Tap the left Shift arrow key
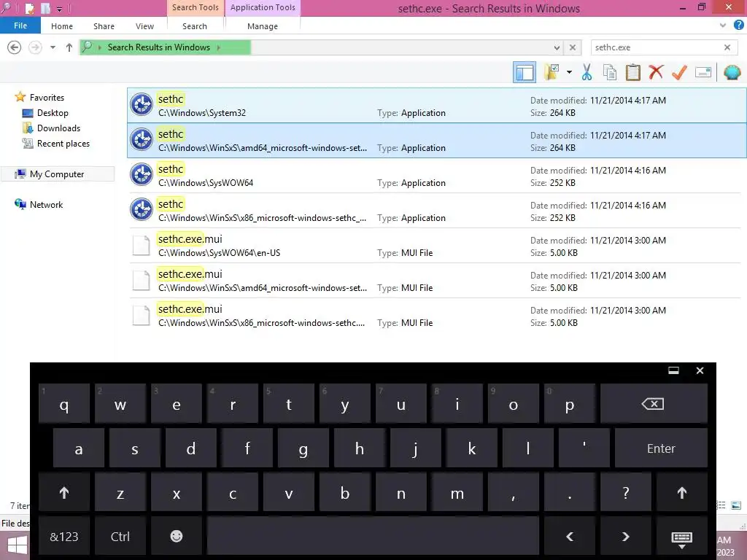This screenshot has width=747, height=560. click(64, 492)
